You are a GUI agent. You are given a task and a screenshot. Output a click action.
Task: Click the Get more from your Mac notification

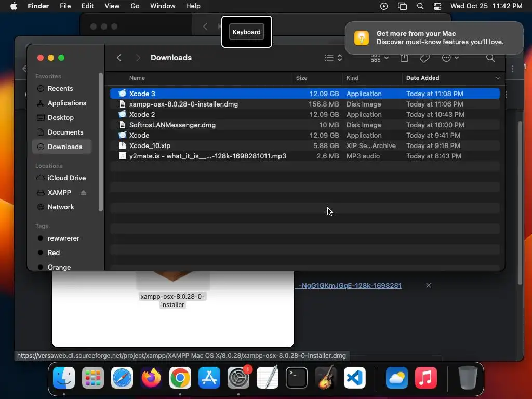[x=434, y=37]
